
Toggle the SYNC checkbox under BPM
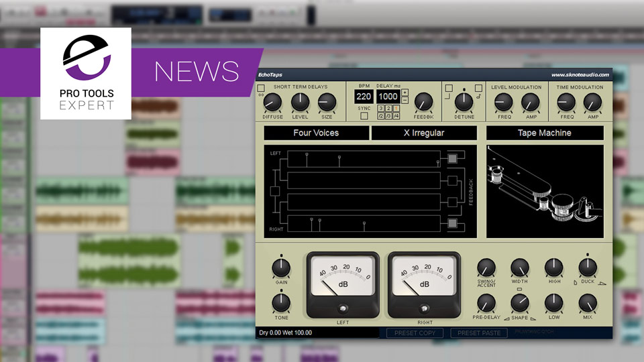[364, 116]
